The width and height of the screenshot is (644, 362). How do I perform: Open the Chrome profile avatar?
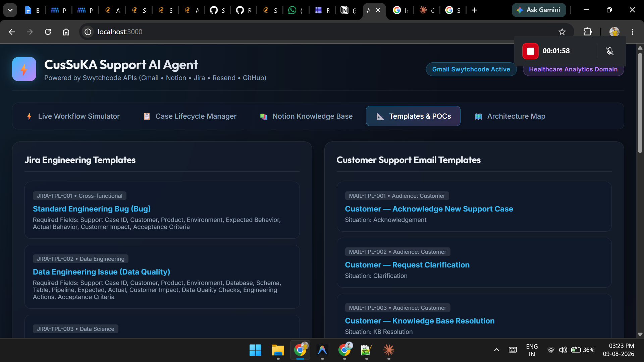614,32
